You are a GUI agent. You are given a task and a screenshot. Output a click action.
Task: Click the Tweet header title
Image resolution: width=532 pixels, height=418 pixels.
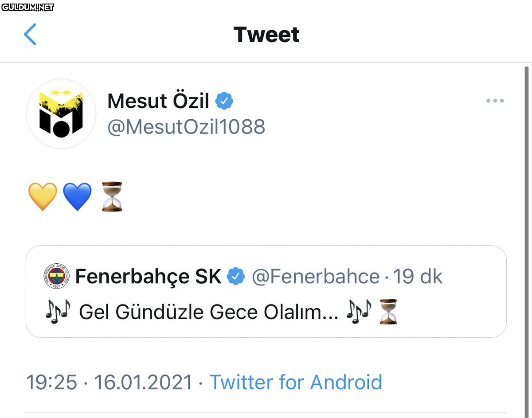pyautogui.click(x=266, y=35)
